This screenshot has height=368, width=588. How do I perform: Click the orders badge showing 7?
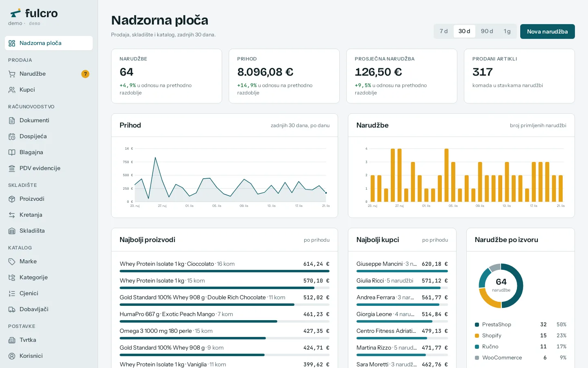click(85, 74)
